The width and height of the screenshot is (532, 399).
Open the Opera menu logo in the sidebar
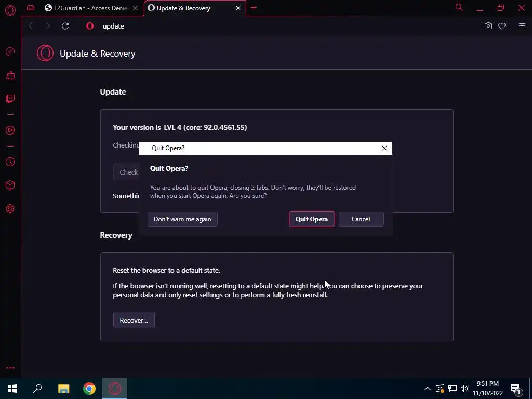point(10,10)
